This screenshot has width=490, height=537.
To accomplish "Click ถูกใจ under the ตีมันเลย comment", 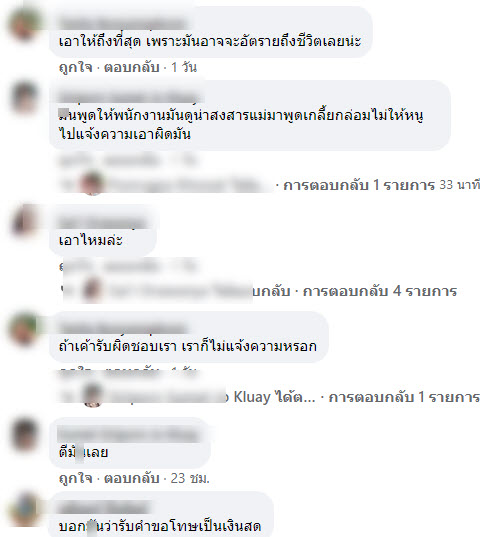I will click(75, 478).
